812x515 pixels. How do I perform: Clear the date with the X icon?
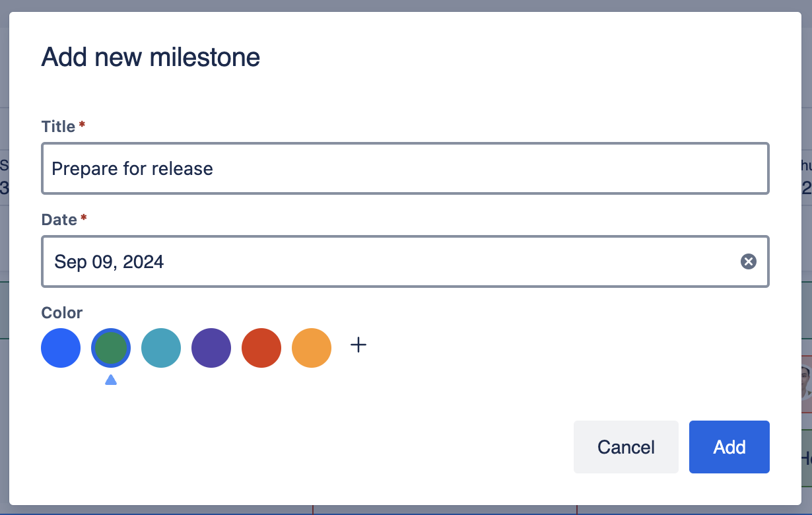coord(748,262)
